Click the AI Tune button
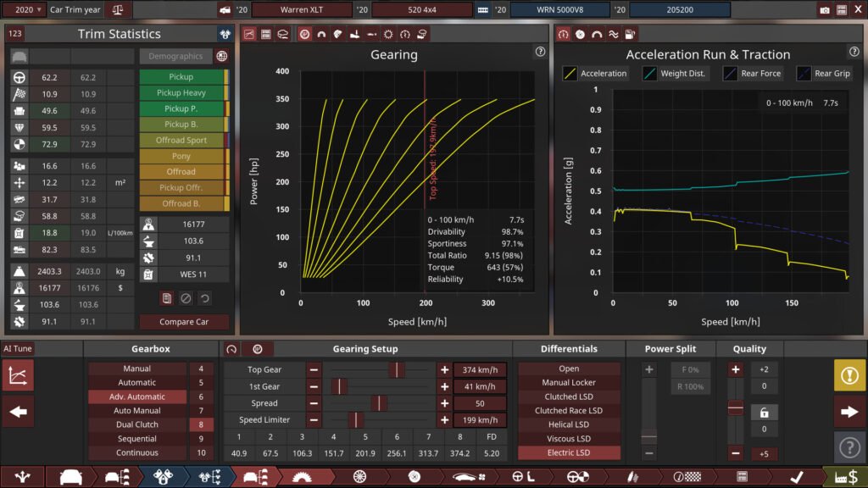The width and height of the screenshot is (868, 488). click(x=17, y=348)
